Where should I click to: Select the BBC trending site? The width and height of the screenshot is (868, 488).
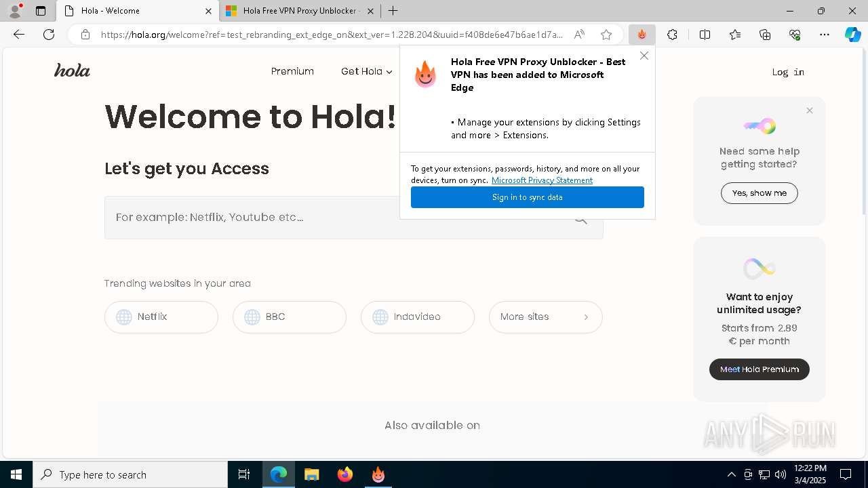(290, 317)
